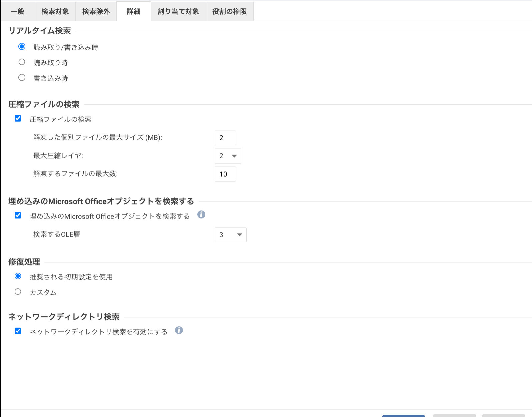This screenshot has width=532, height=417.
Task: Click the 最大圧縮レイヤ: label
Action: (58, 156)
